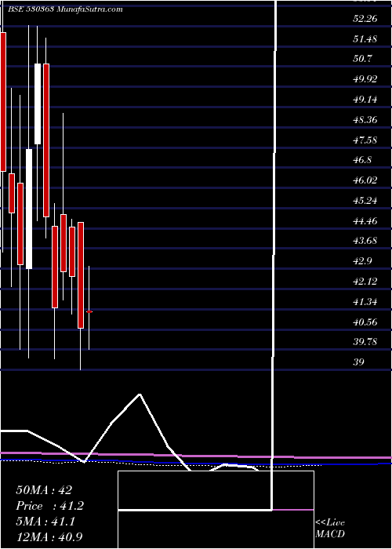Click the 45.24 price axis label
Image resolution: width=392 pixels, height=549 pixels.
(x=365, y=201)
